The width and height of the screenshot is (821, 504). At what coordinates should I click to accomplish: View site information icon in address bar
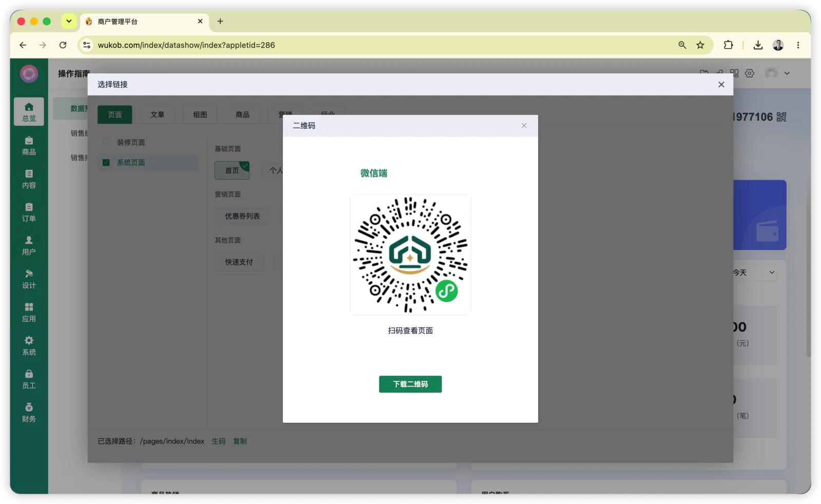coord(87,45)
